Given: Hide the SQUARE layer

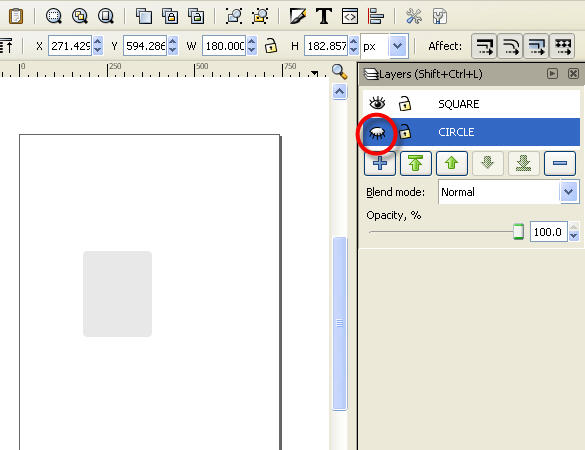Looking at the screenshot, I should [x=377, y=103].
